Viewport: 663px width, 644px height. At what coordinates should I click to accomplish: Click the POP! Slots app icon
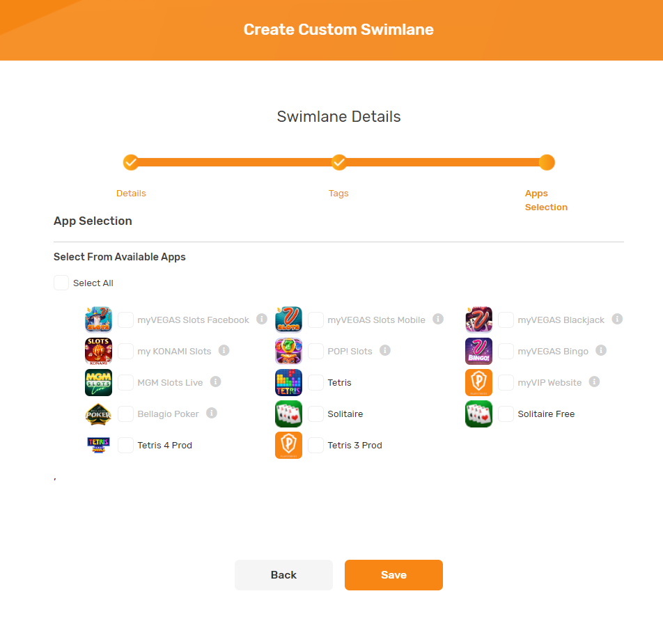288,351
